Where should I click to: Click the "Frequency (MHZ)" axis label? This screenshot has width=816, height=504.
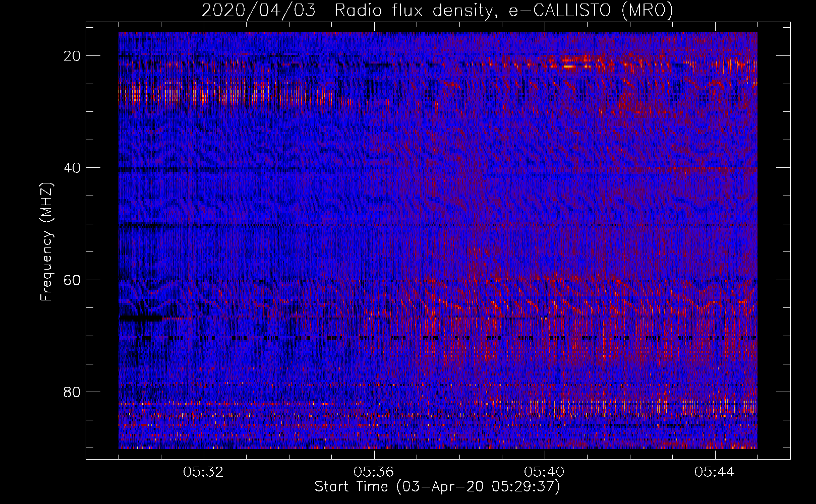(46, 242)
